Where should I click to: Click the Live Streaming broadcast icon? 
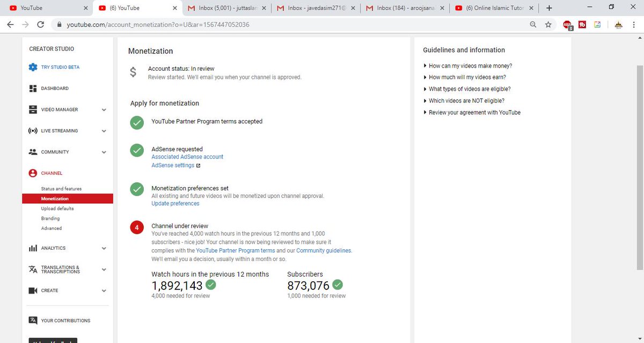pos(33,131)
